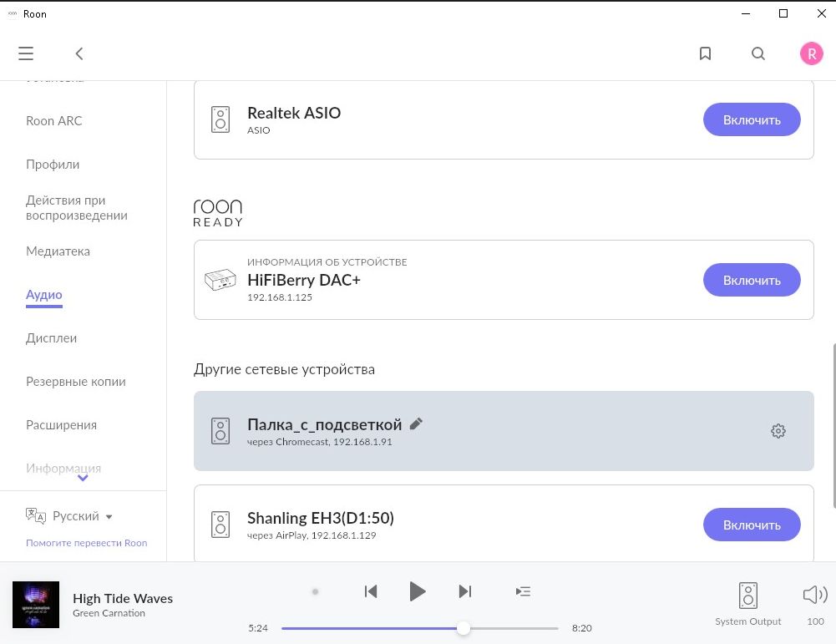Edit device name with the pencil icon
The image size is (836, 644).
tap(416, 423)
